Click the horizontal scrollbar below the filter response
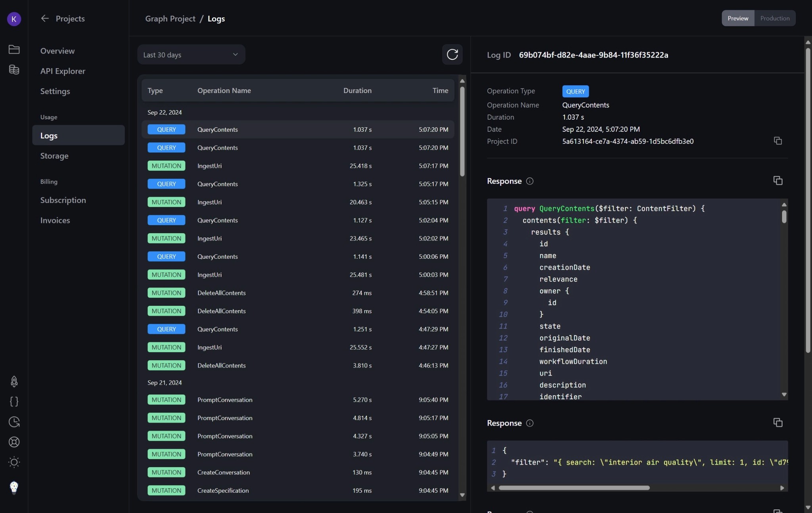This screenshot has height=513, width=812. 575,488
